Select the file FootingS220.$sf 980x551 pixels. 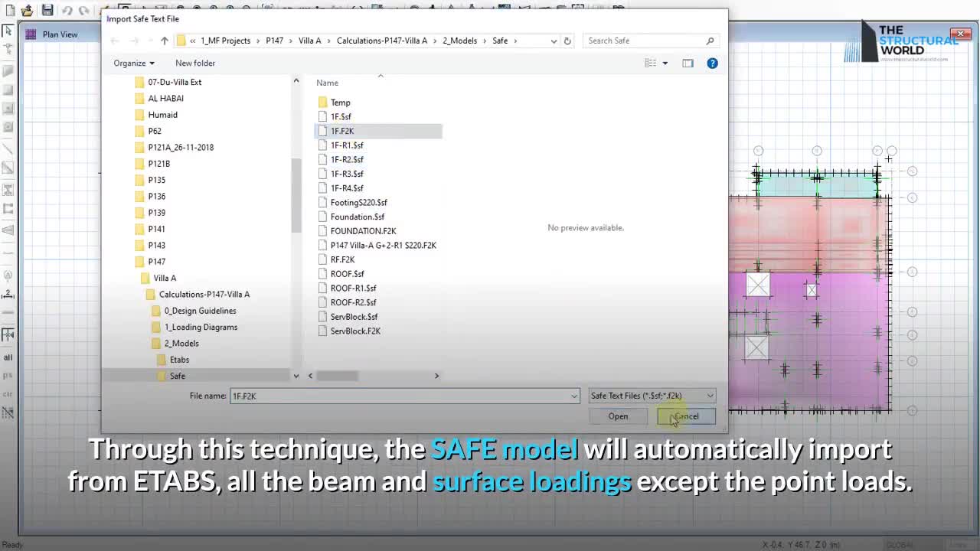(x=358, y=203)
